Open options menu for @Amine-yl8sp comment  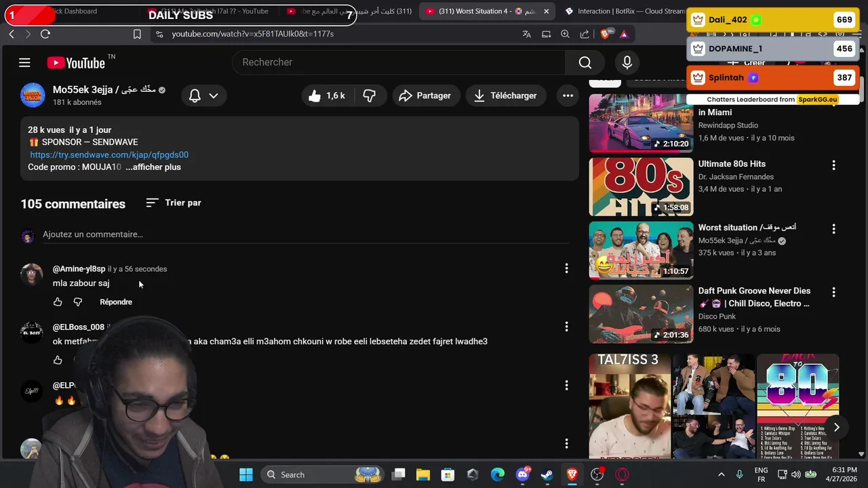point(566,268)
